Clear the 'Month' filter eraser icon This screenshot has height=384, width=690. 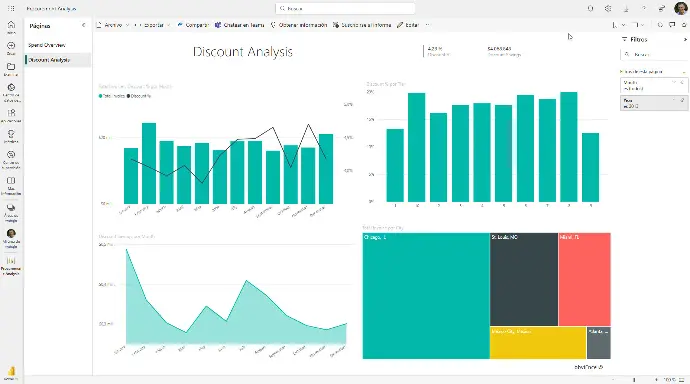pos(682,82)
